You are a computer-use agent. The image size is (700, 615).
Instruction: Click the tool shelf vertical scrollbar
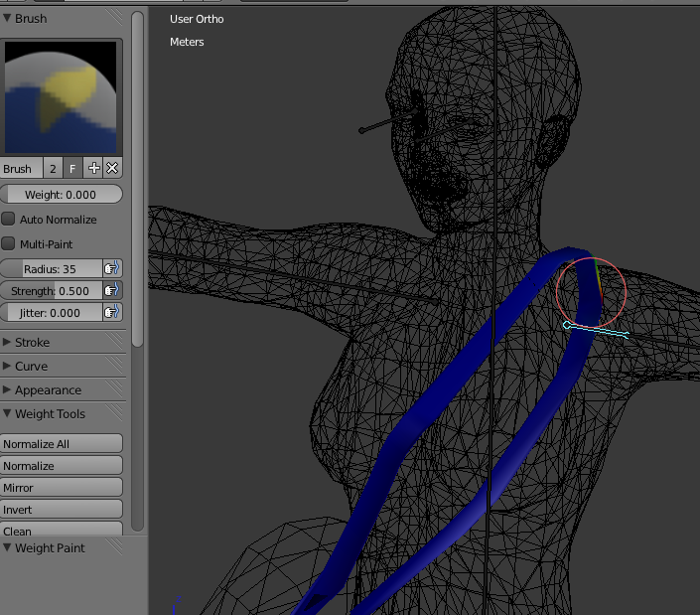(138, 179)
